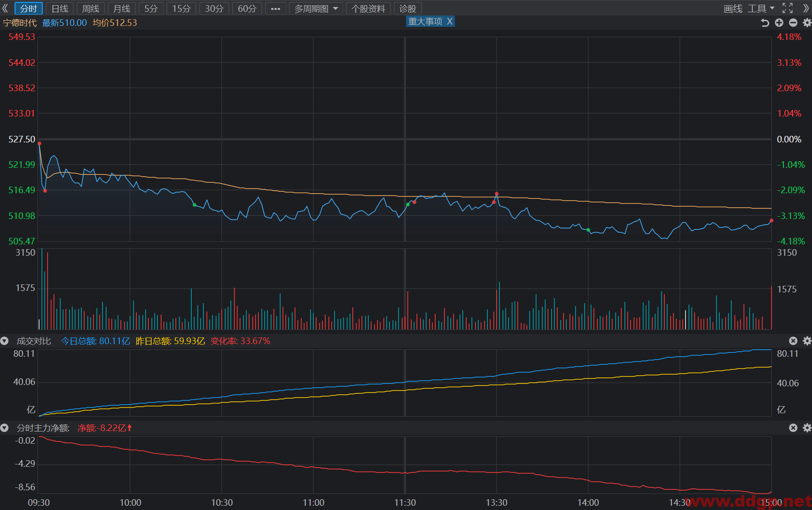
Task: Close the 重大事项 tag with X
Action: [450, 22]
